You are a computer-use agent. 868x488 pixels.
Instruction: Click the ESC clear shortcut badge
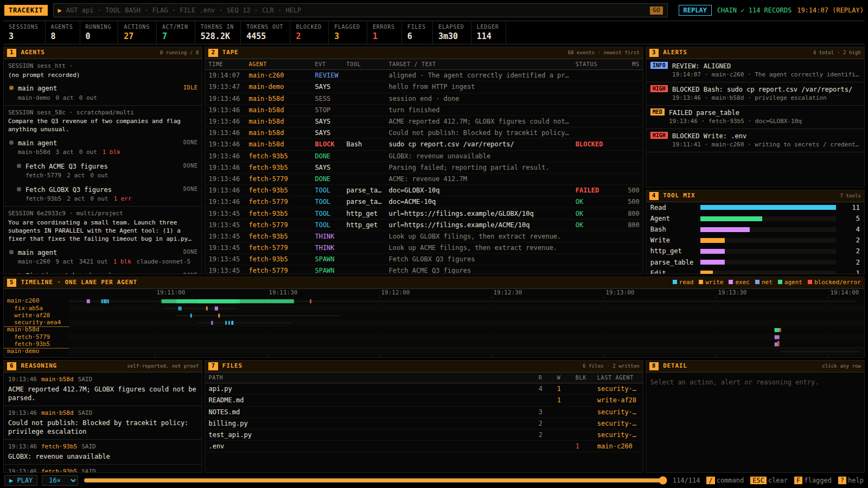(758, 480)
